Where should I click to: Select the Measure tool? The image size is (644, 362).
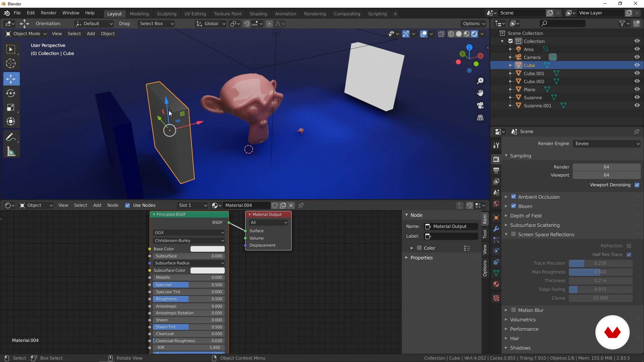tap(11, 152)
